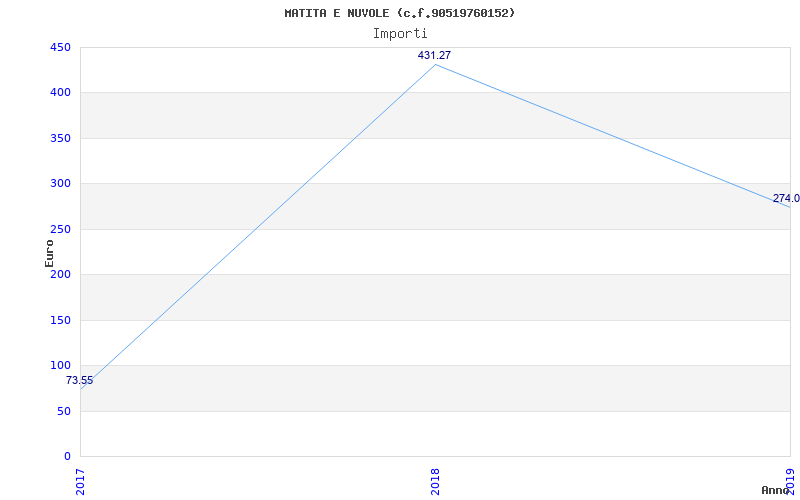Click the Importi subtitle
This screenshot has width=800, height=500.
(400, 33)
